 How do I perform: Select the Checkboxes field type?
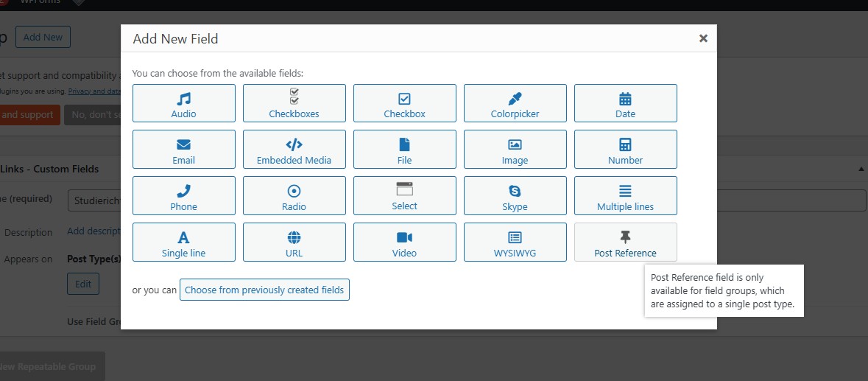pos(294,103)
